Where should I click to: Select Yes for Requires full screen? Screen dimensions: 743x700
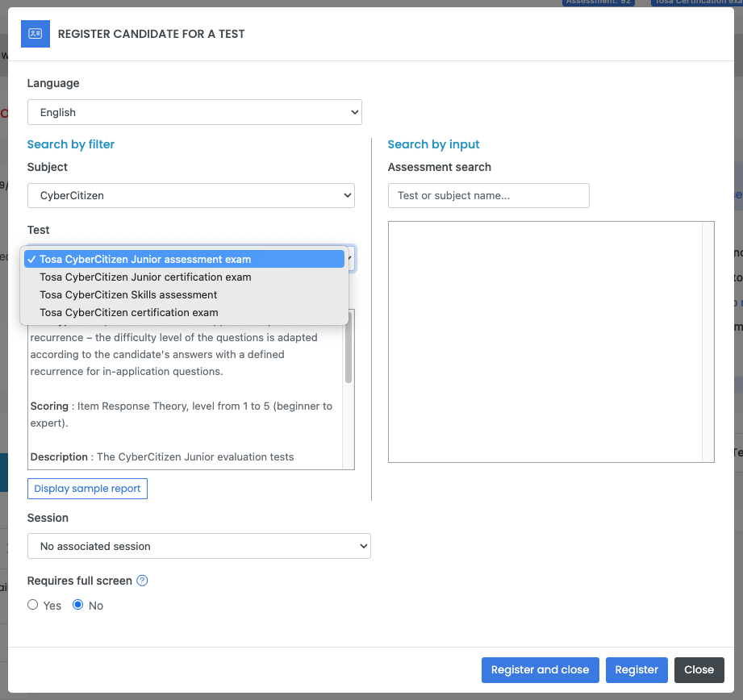point(33,605)
